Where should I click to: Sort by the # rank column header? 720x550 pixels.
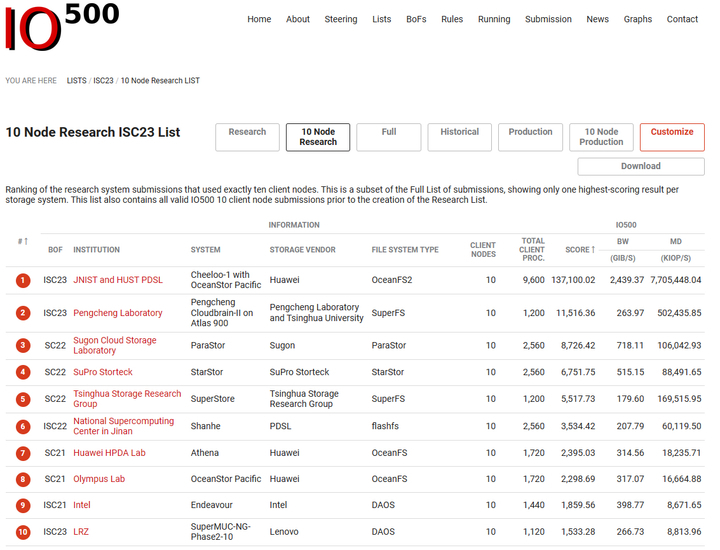point(23,242)
